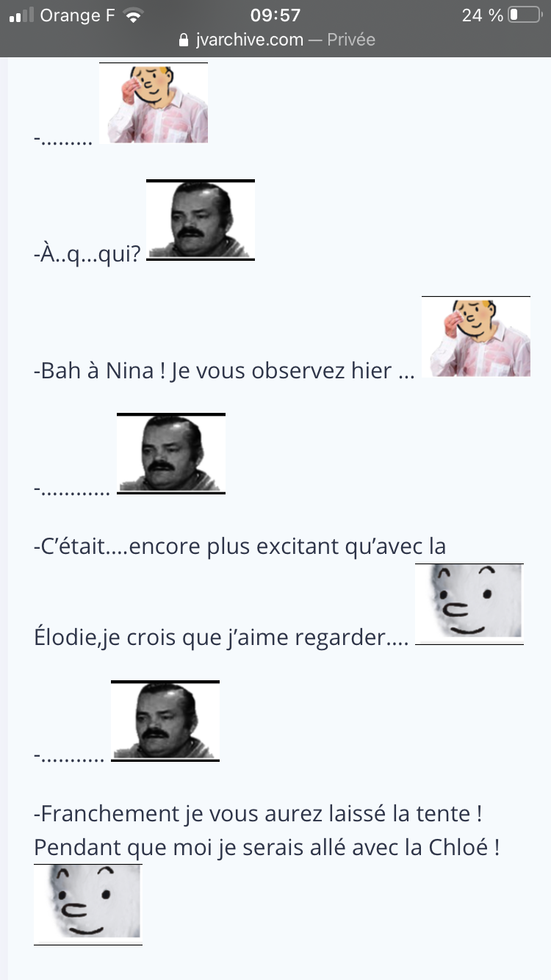
Task: Tap the battery icon in the status bar
Action: click(525, 15)
